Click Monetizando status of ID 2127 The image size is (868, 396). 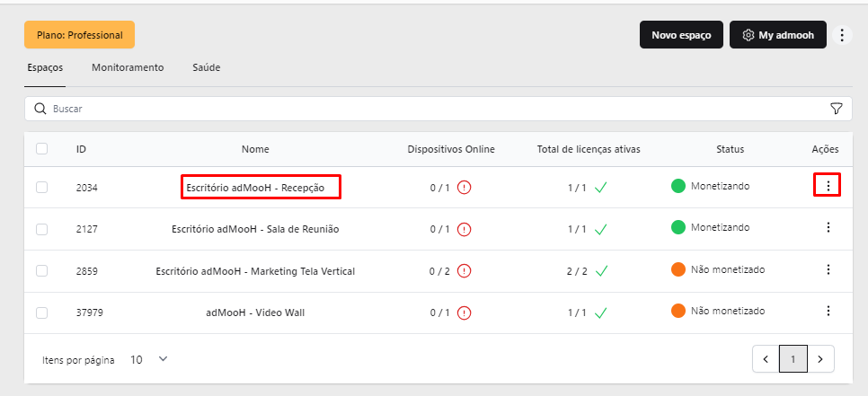pyautogui.click(x=721, y=227)
